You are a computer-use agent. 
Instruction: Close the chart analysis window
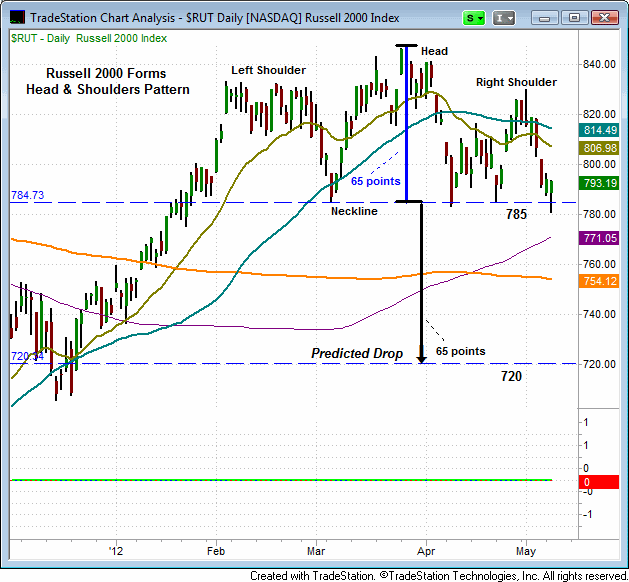coord(605,18)
